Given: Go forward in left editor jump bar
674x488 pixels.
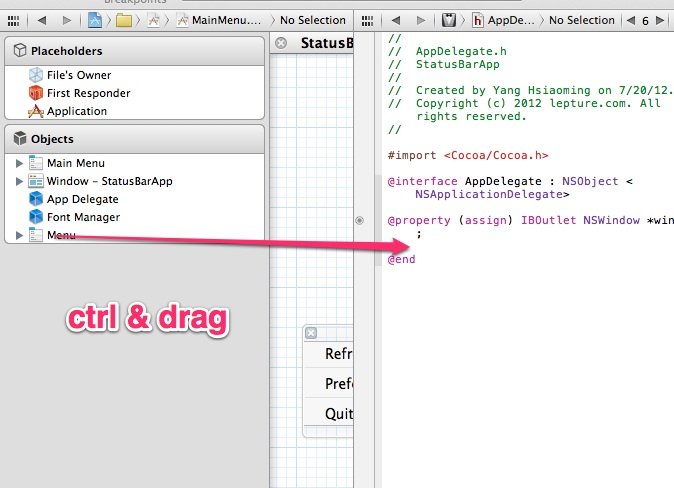Looking at the screenshot, I should coord(67,20).
